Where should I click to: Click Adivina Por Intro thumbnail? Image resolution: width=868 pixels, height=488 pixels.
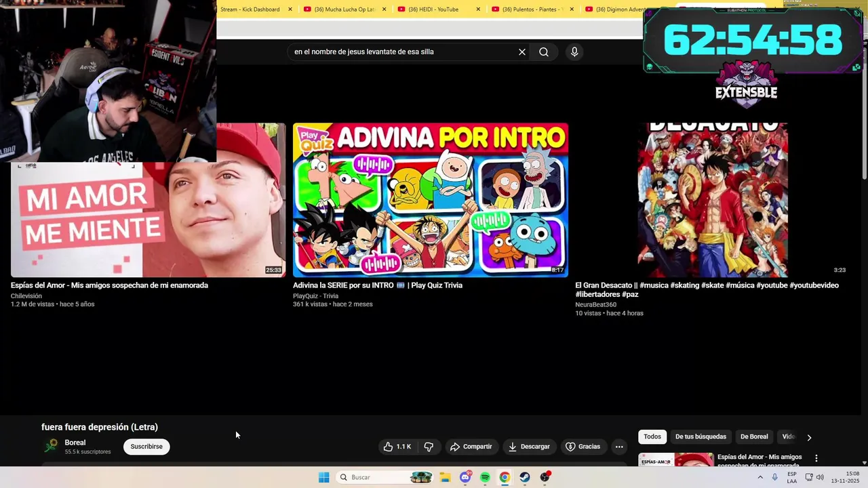tap(431, 200)
